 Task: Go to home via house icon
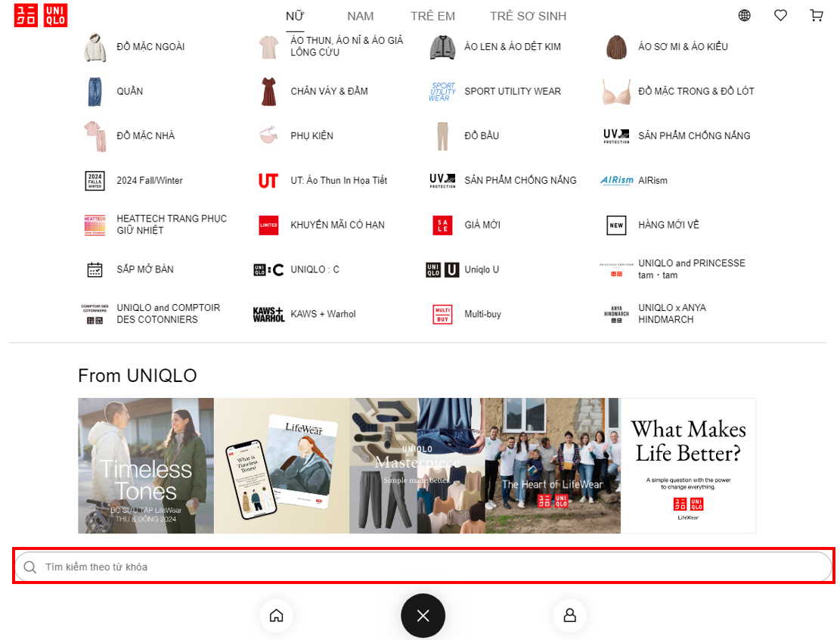tap(276, 615)
